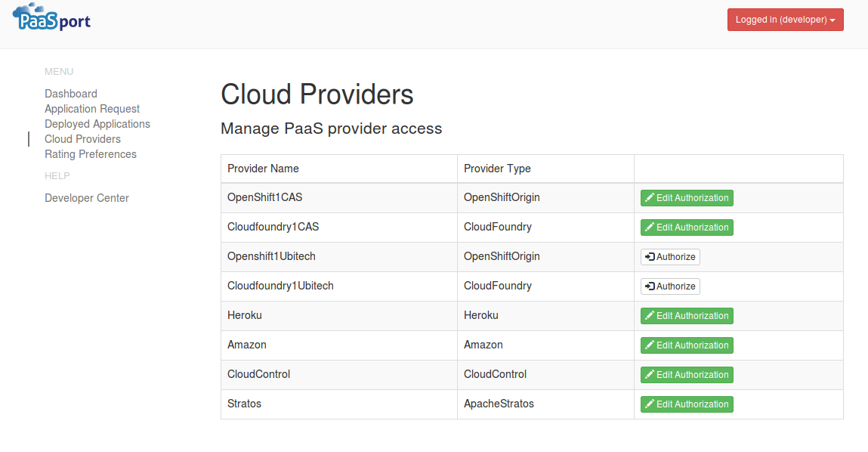Click pencil icon in Stratos row
868x452 pixels.
pyautogui.click(x=650, y=404)
